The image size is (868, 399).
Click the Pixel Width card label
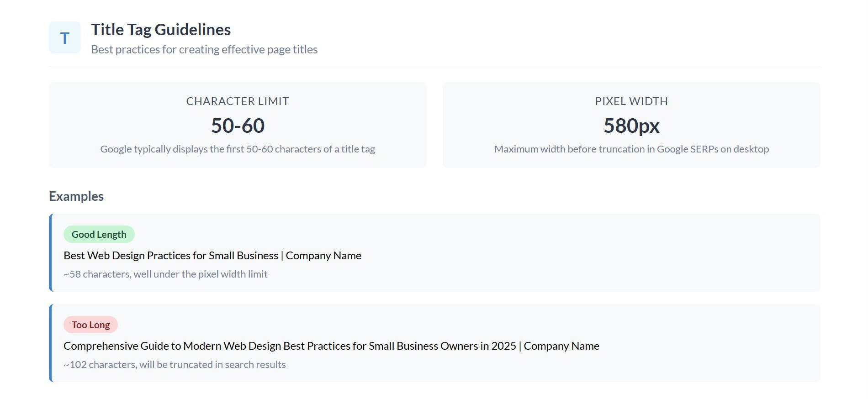(x=631, y=101)
